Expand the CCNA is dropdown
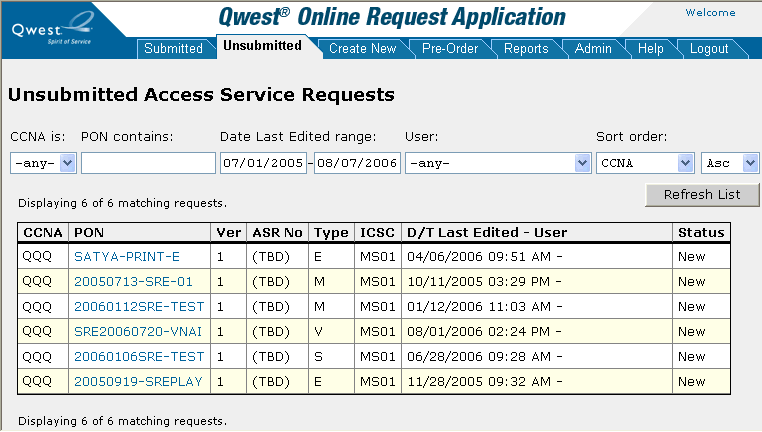The width and height of the screenshot is (762, 432). (x=43, y=163)
